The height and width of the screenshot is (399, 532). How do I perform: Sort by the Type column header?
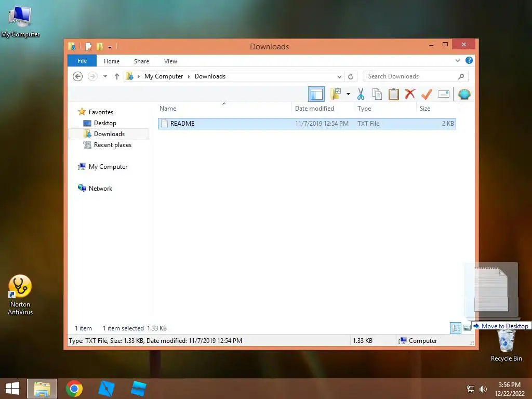click(385, 109)
